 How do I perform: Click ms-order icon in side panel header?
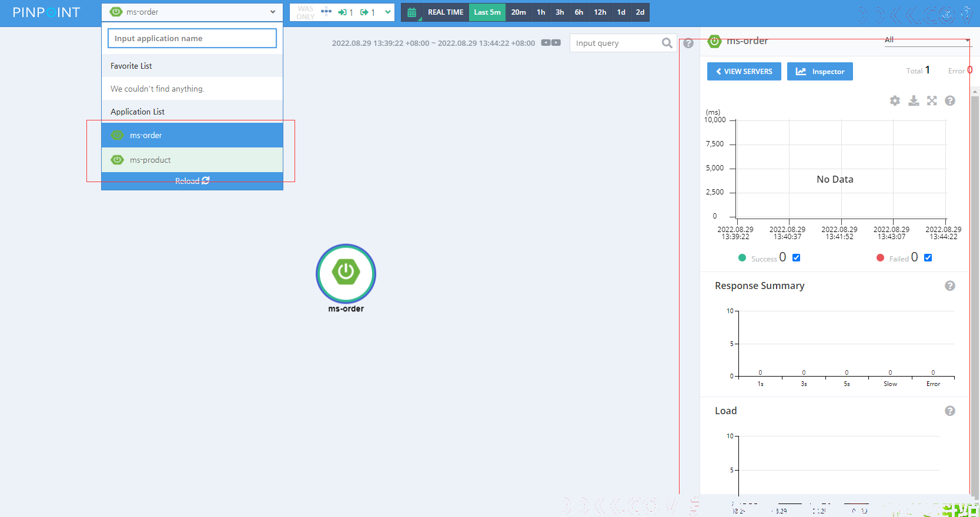tap(714, 41)
